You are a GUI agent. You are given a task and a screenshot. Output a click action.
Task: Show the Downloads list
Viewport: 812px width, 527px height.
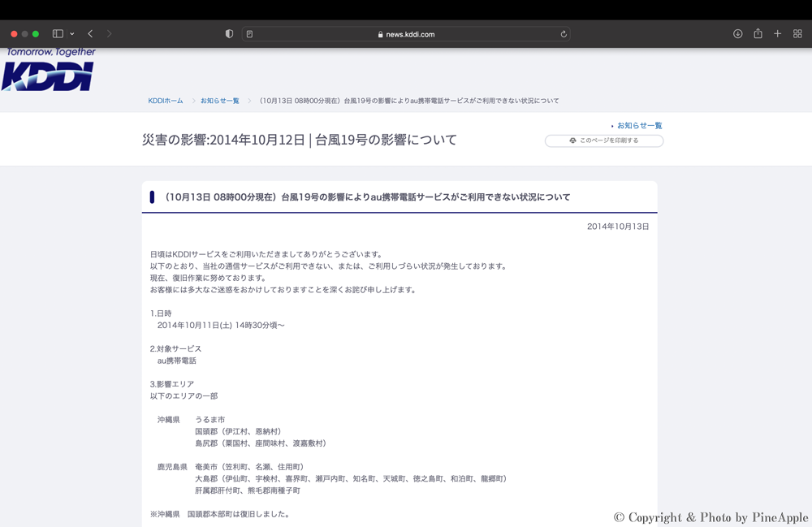737,34
